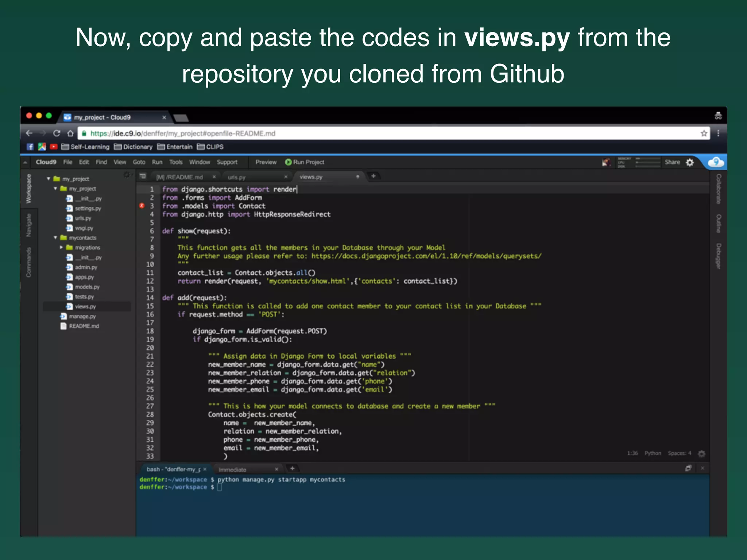Toggle the Collaborate side panel
747x560 pixels.
[x=718, y=189]
